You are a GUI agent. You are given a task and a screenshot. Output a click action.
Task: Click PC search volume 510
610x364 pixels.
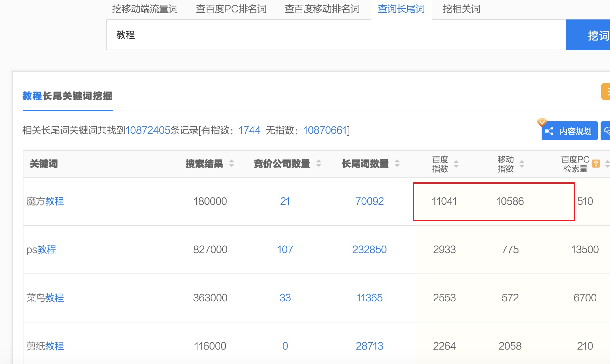585,201
